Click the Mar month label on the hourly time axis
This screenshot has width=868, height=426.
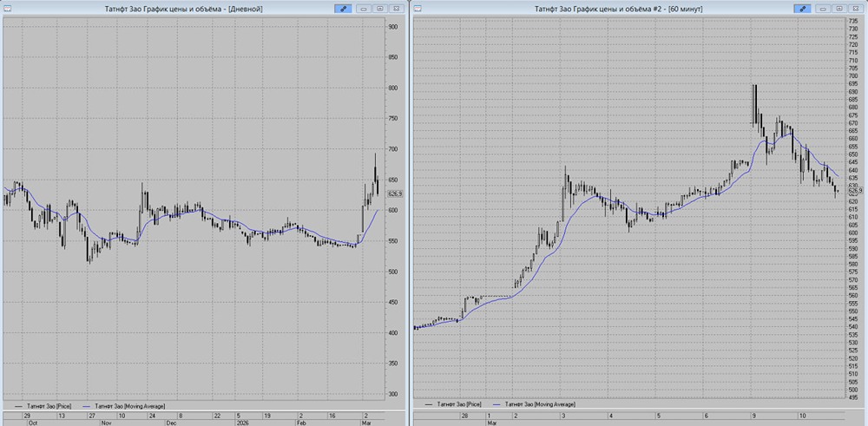click(490, 423)
